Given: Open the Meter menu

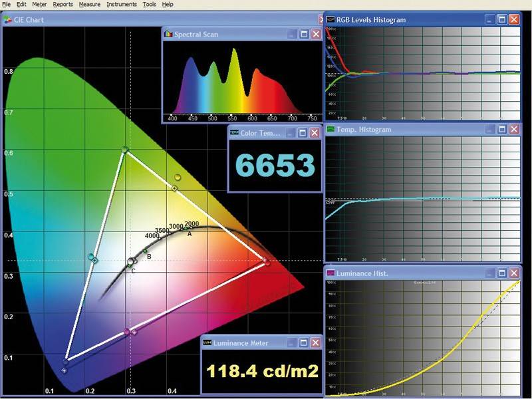Looking at the screenshot, I should click(39, 4).
